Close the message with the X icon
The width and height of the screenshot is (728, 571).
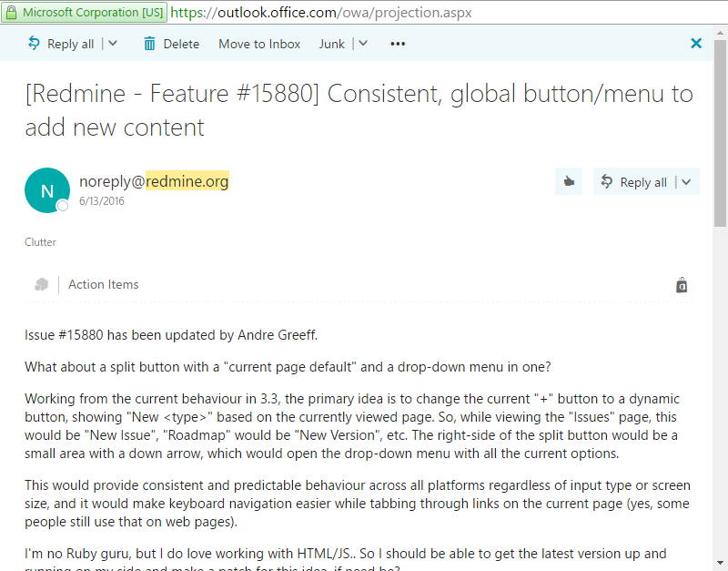click(696, 43)
